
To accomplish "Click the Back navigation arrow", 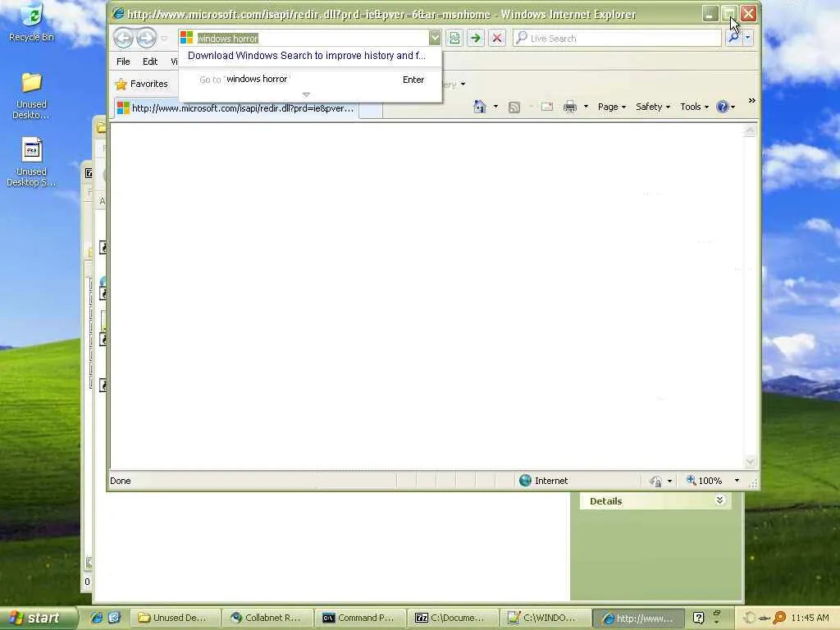I will click(x=123, y=38).
